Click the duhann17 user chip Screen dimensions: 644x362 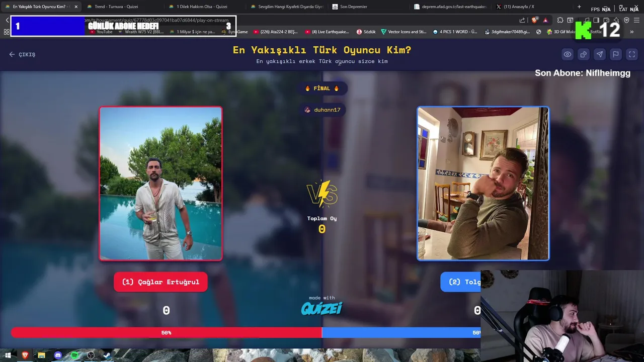click(x=323, y=110)
